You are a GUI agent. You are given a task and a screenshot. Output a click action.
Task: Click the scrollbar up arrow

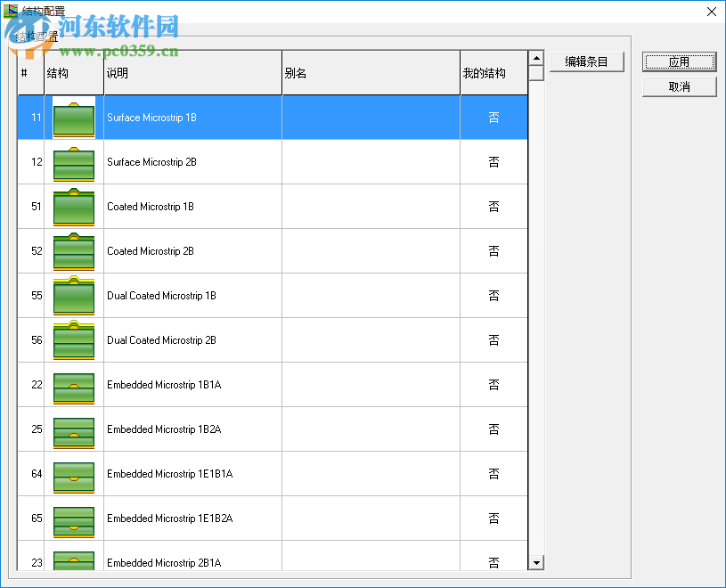535,59
